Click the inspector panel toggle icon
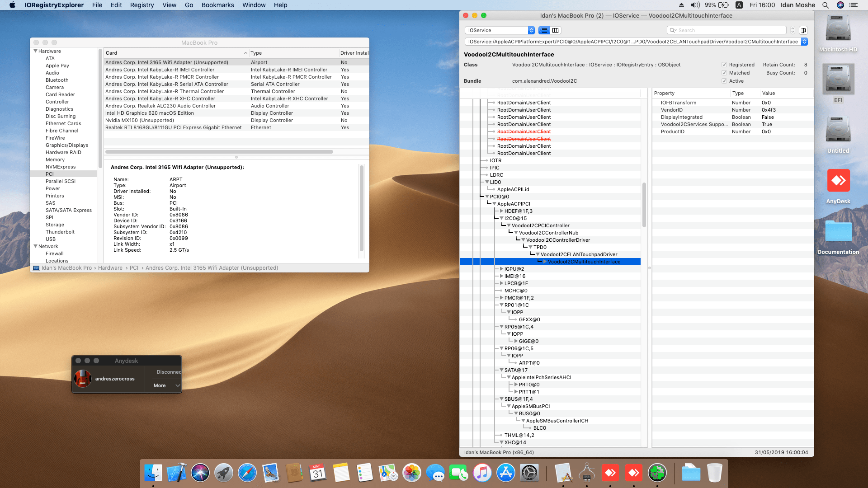This screenshot has width=868, height=488. click(803, 30)
